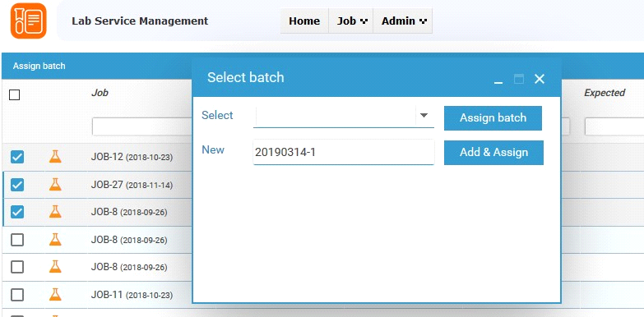Uncheck the JOB-27 row checkbox
Screen dimensions: 644x317
[x=17, y=185]
